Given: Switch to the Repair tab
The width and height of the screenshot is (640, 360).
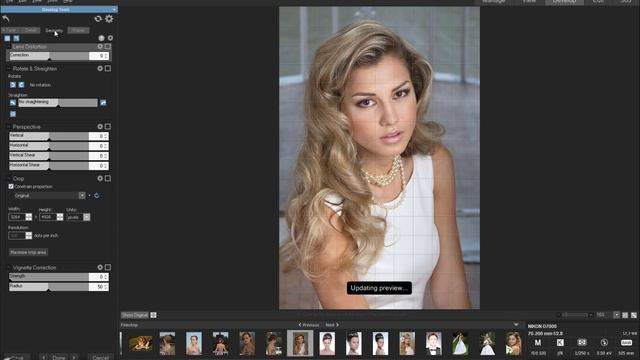Looking at the screenshot, I should 78,30.
